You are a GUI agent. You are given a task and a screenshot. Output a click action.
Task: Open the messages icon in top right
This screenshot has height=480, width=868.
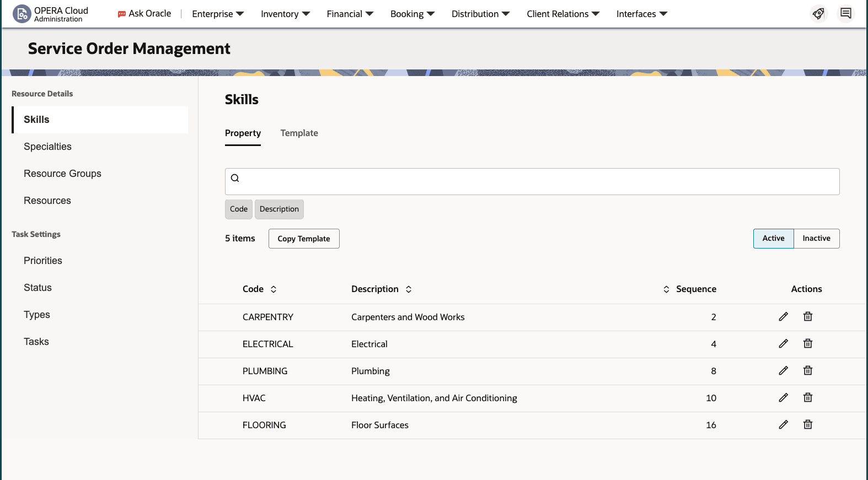coord(846,13)
